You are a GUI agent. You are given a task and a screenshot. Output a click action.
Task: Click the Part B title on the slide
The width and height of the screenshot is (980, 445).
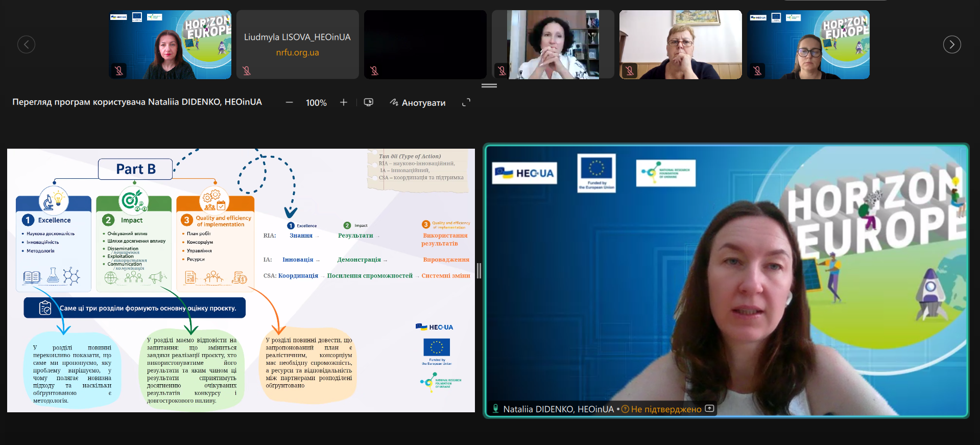pyautogui.click(x=136, y=169)
